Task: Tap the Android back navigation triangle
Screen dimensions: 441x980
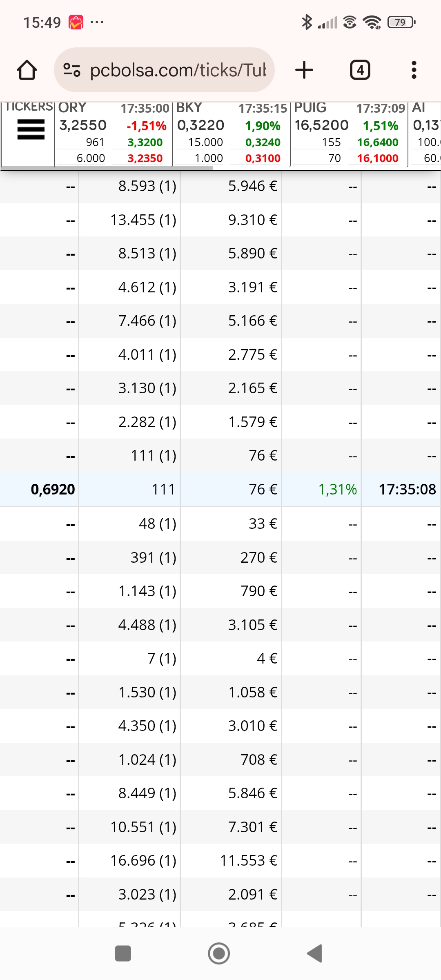Action: tap(315, 953)
